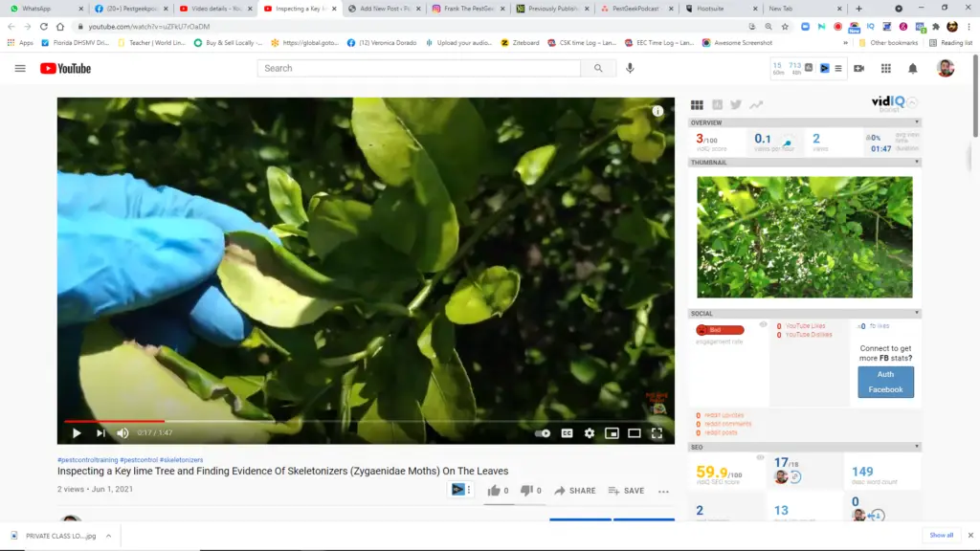The width and height of the screenshot is (980, 551).
Task: Close the downloads bar
Action: 970,535
